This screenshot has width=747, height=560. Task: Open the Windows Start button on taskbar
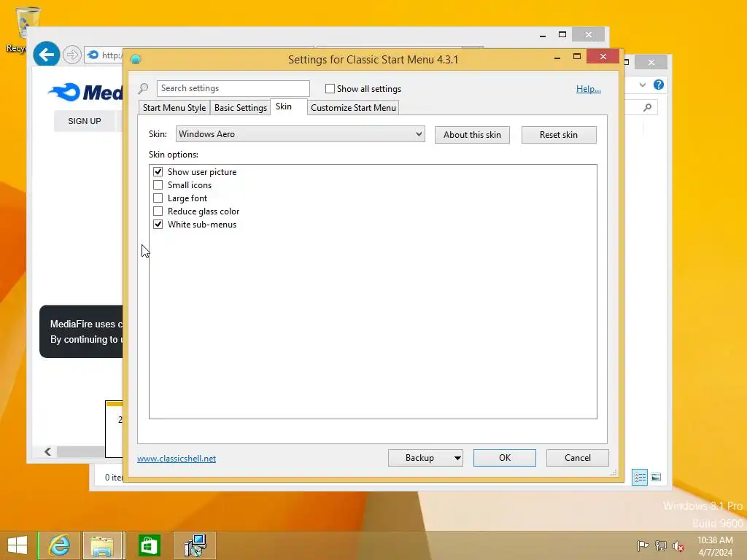click(x=18, y=545)
